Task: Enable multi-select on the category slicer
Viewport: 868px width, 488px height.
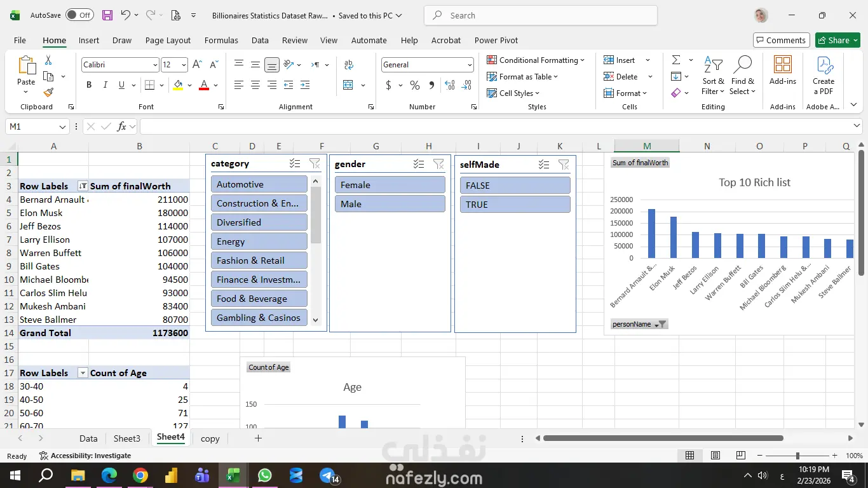Action: pos(295,163)
